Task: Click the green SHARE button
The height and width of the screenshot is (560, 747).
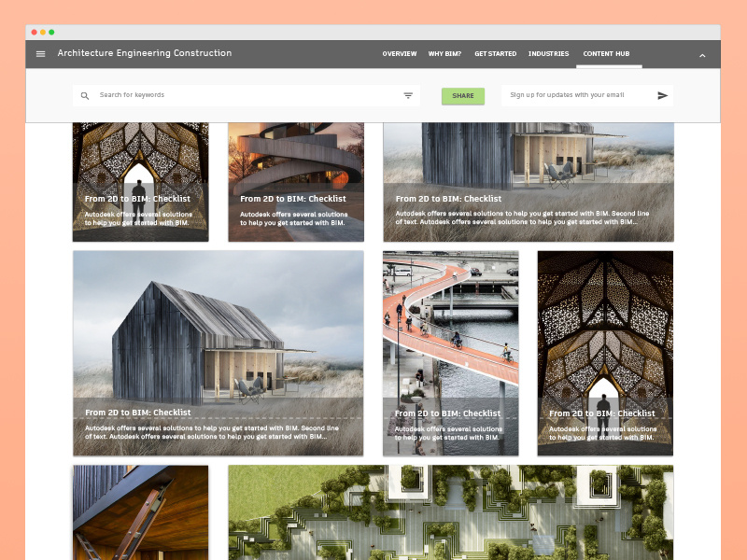Action: coord(463,95)
